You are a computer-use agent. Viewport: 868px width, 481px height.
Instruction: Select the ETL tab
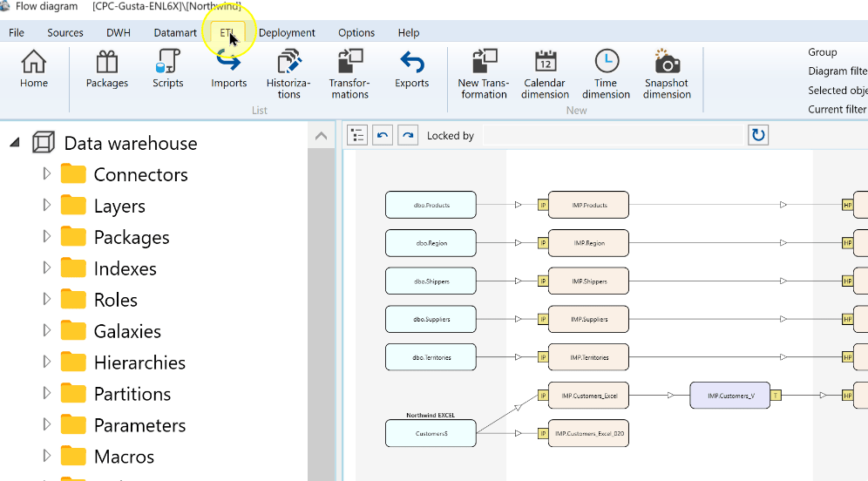(227, 32)
